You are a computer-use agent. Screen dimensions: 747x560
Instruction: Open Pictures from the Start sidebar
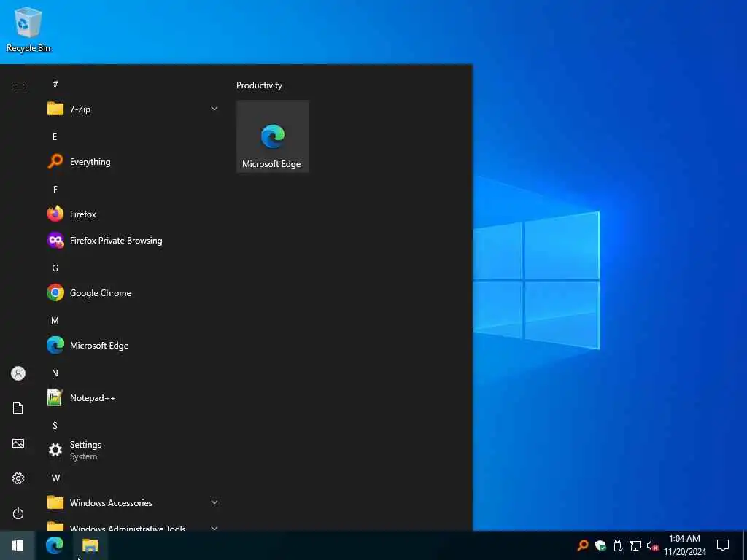pyautogui.click(x=18, y=443)
